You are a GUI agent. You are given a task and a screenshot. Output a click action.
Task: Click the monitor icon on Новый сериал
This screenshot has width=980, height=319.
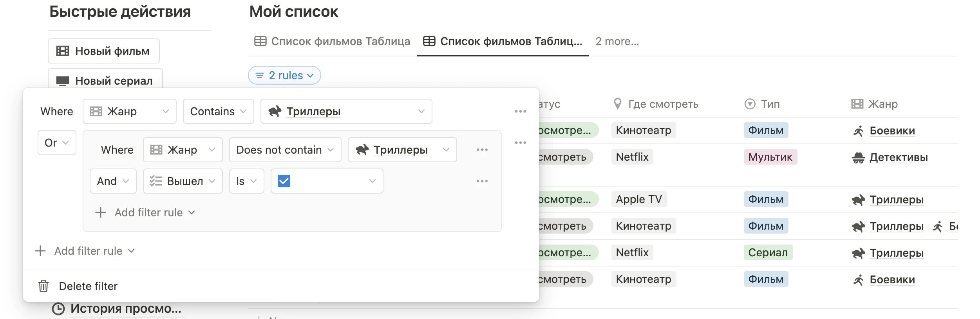tap(63, 81)
